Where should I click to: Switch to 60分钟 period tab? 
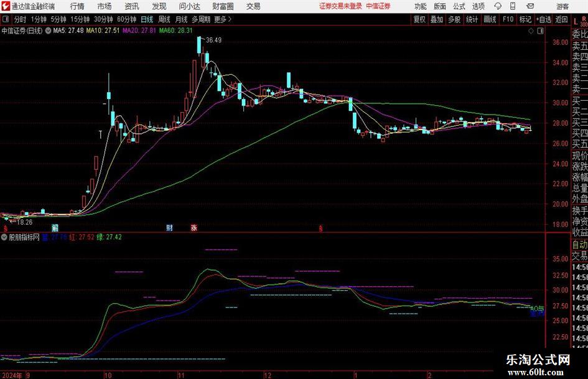click(126, 19)
